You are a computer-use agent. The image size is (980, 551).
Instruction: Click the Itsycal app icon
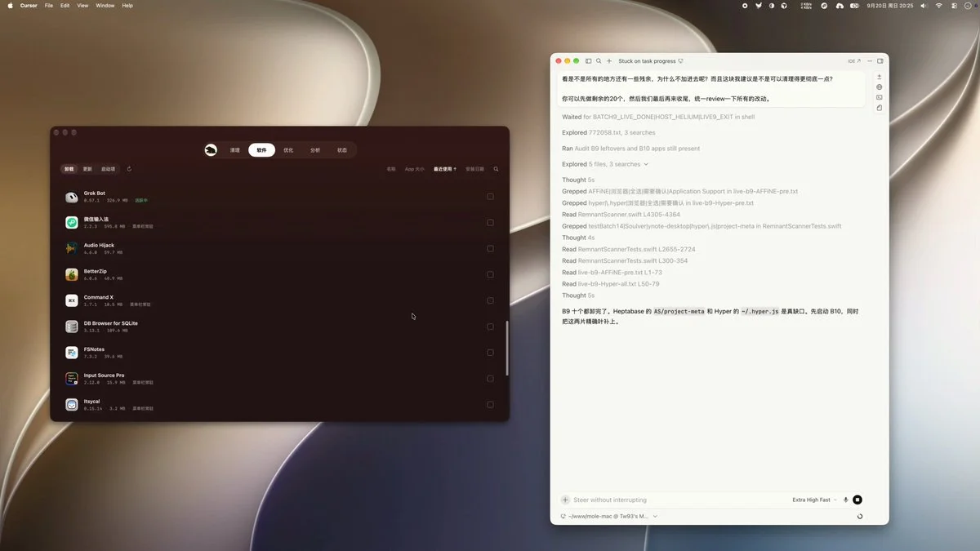72,404
